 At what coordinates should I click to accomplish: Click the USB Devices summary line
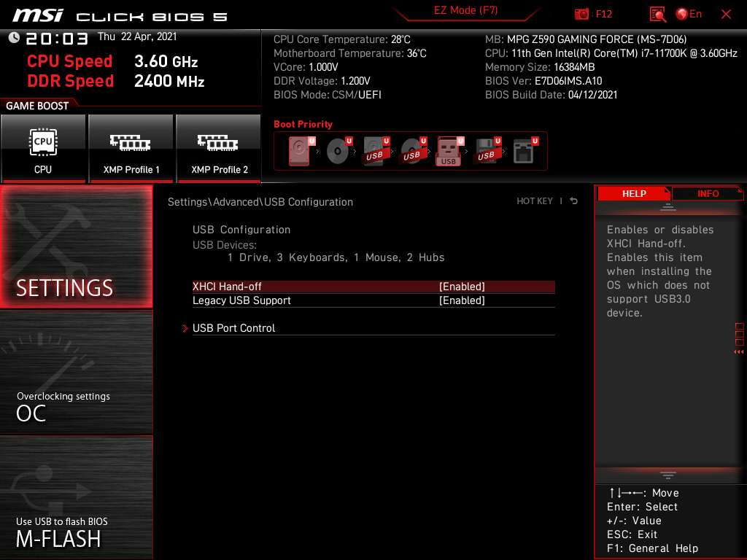coord(336,257)
